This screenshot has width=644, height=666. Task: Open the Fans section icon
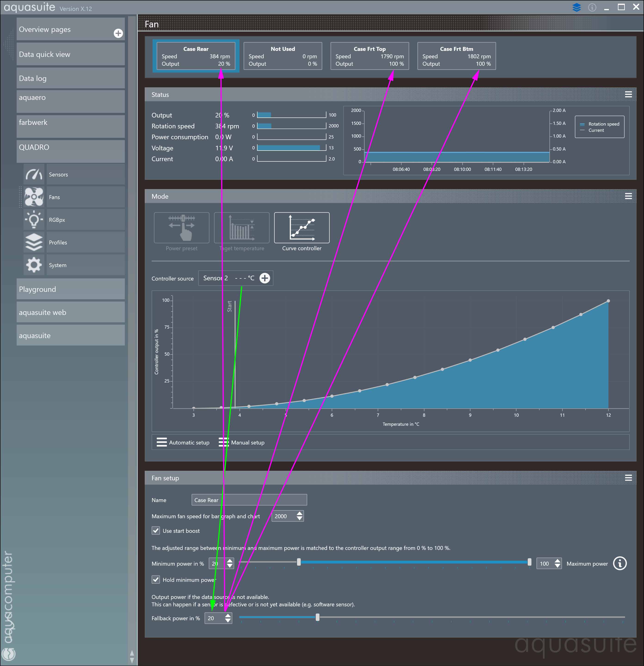pyautogui.click(x=34, y=197)
